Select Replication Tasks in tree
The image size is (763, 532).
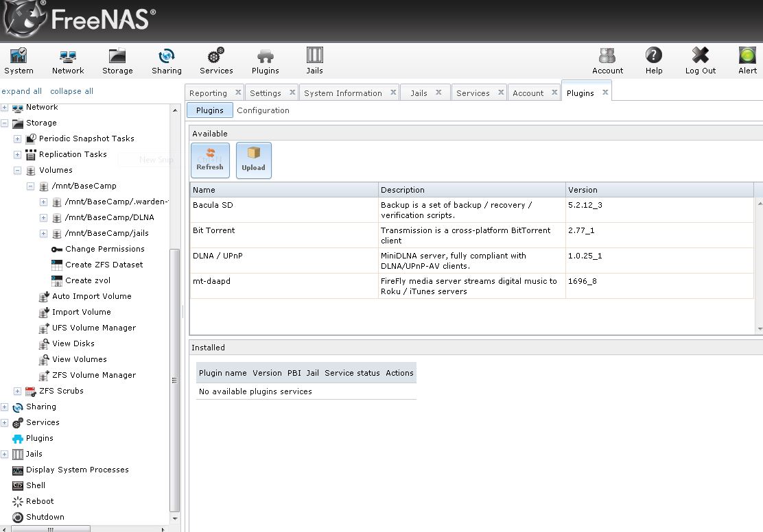tap(73, 154)
